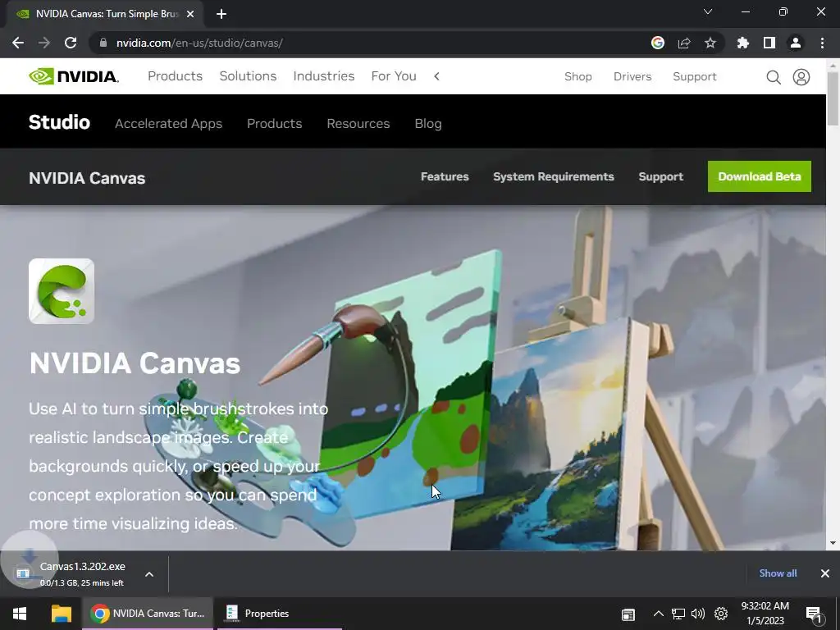This screenshot has height=630, width=840.
Task: Open Chrome three-dot menu
Action: [x=822, y=43]
